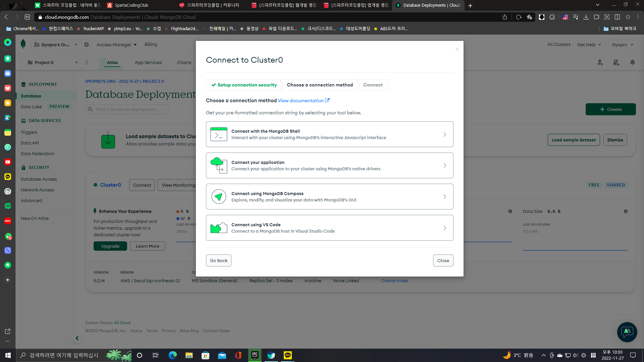Open the Billing page
The height and width of the screenshot is (362, 644).
coord(151,44)
